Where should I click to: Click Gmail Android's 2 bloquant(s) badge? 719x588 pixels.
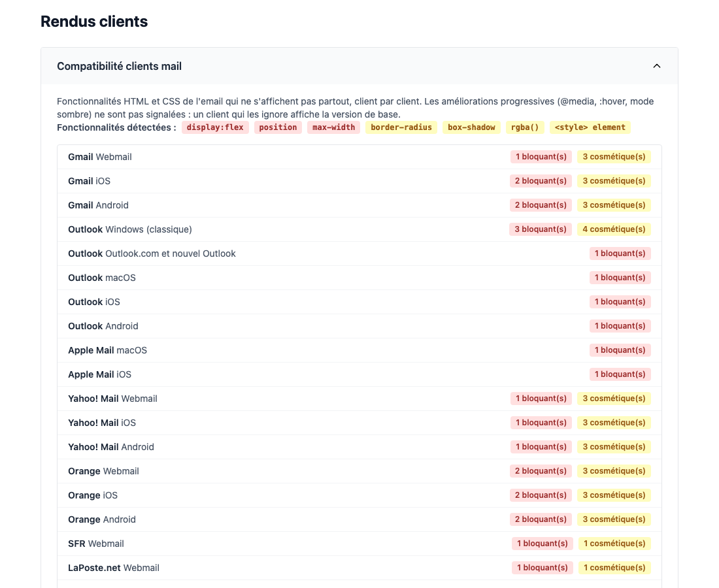tap(541, 205)
